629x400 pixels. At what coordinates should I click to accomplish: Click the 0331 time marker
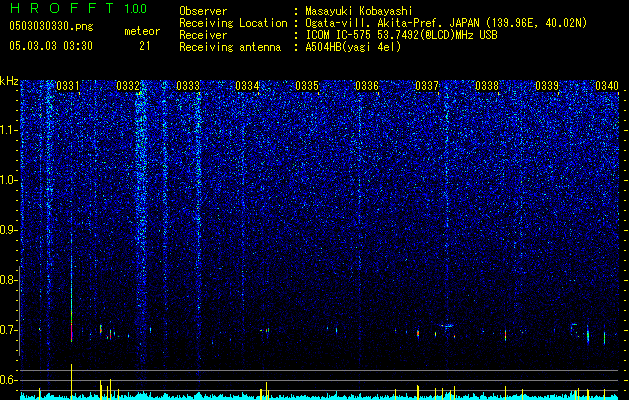(x=68, y=86)
